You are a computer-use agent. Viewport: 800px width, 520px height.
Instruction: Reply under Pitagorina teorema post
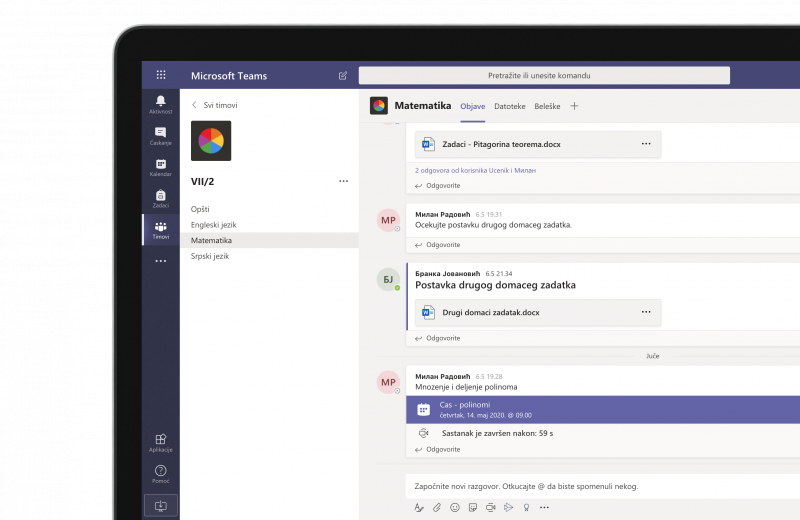[438, 186]
